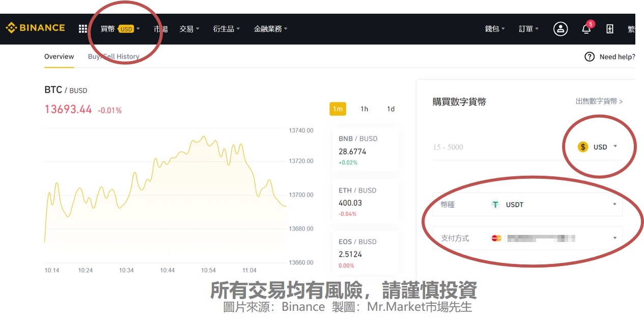Open the EOS / BUSD price card

[365, 253]
